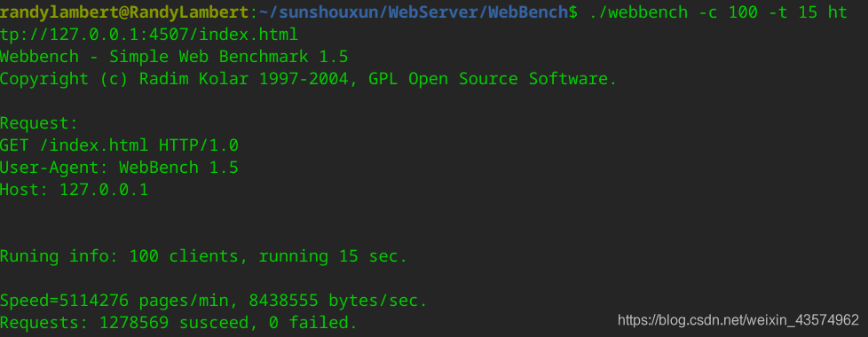Click the ./webbench command text
868x337 pixels.
(x=639, y=12)
